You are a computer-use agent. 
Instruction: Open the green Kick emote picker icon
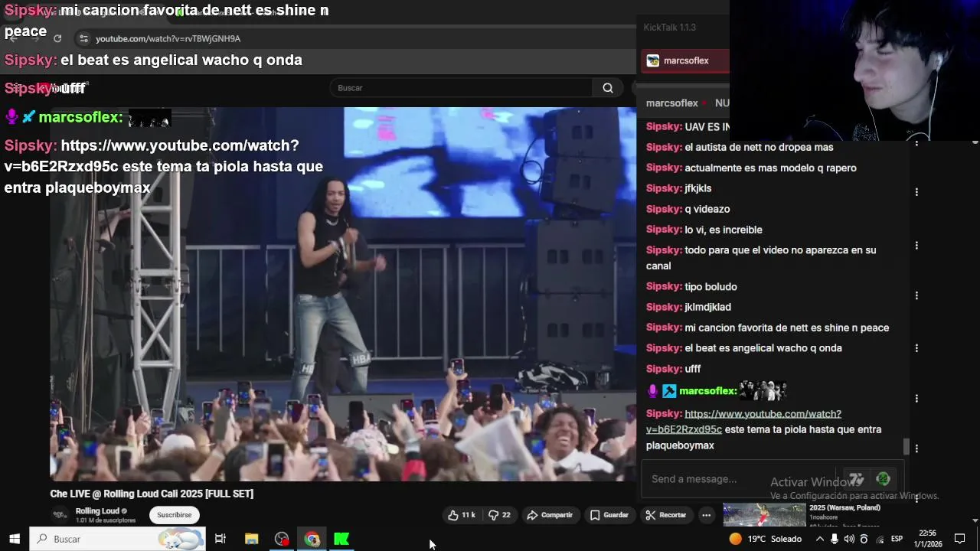pyautogui.click(x=883, y=479)
